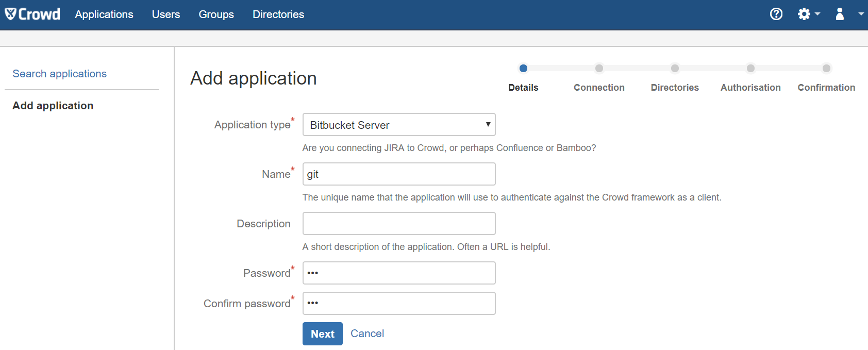Focus the Name input field

(398, 174)
